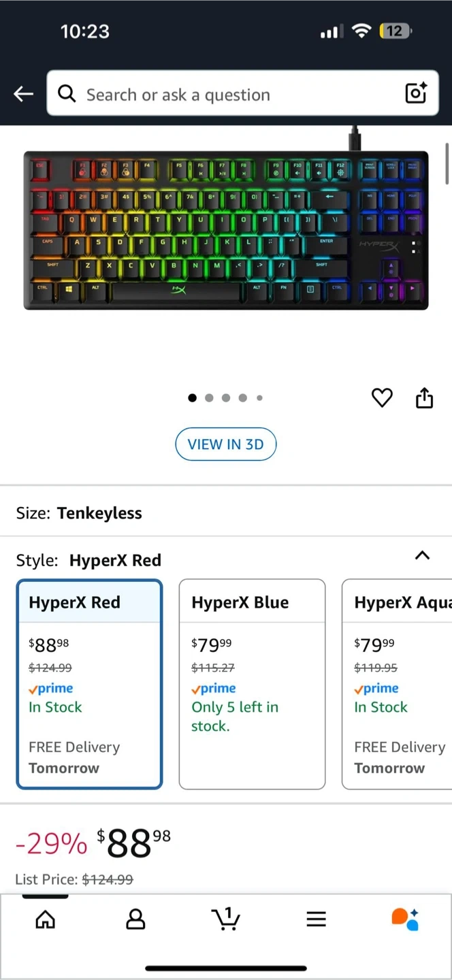The width and height of the screenshot is (452, 980).
Task: Collapse the Style options chevron
Action: click(x=422, y=555)
